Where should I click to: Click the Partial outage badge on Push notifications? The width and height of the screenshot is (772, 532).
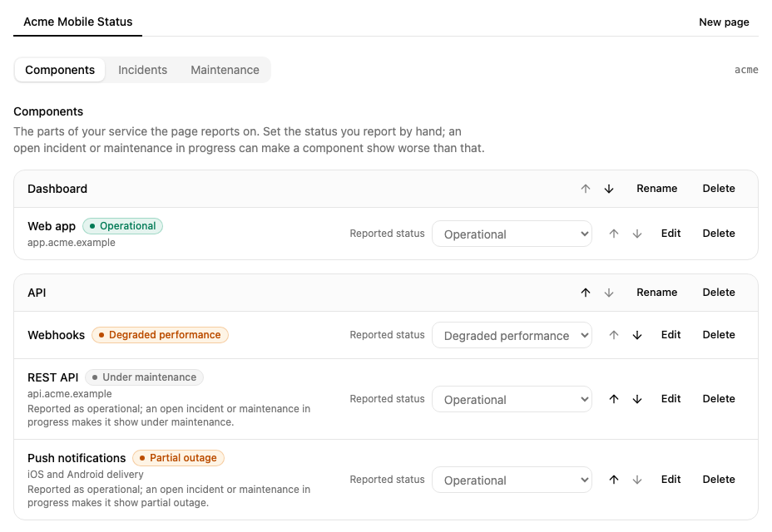[x=178, y=458]
